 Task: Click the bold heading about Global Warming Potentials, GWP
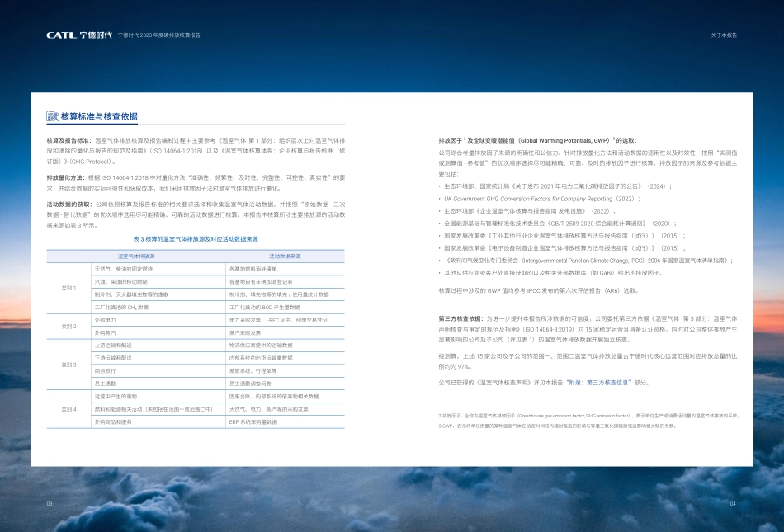pyautogui.click(x=537, y=141)
